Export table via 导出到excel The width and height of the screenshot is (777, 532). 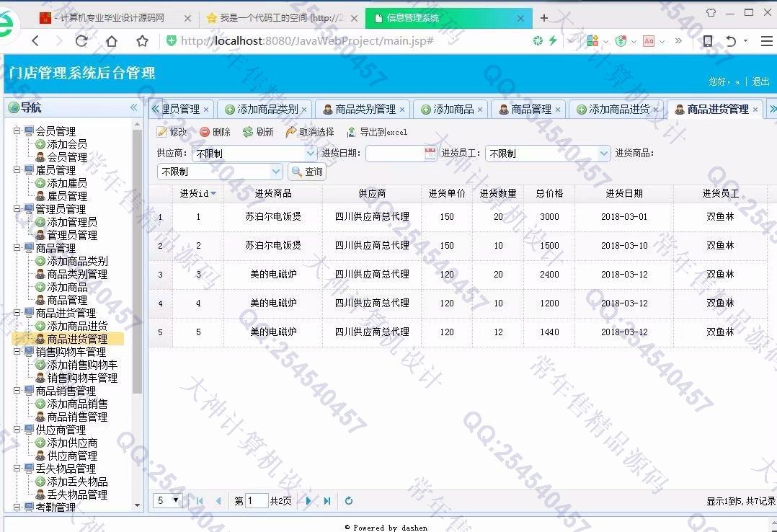[x=377, y=132]
